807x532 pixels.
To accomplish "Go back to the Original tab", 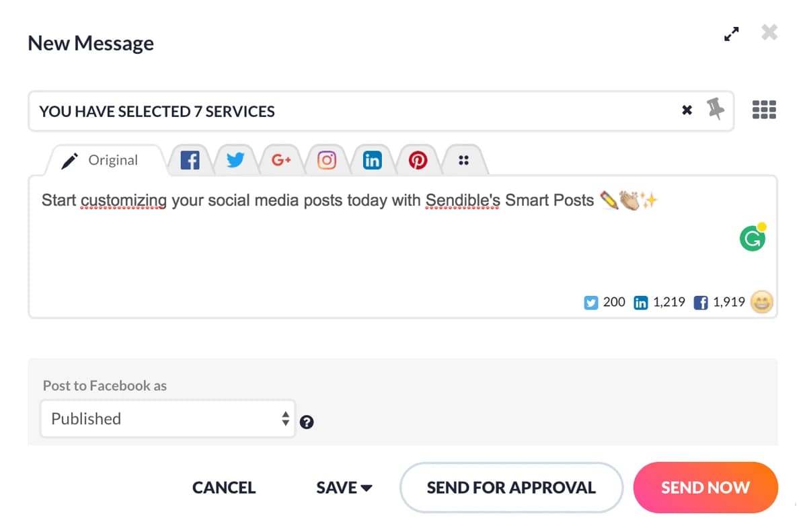I will click(x=101, y=161).
